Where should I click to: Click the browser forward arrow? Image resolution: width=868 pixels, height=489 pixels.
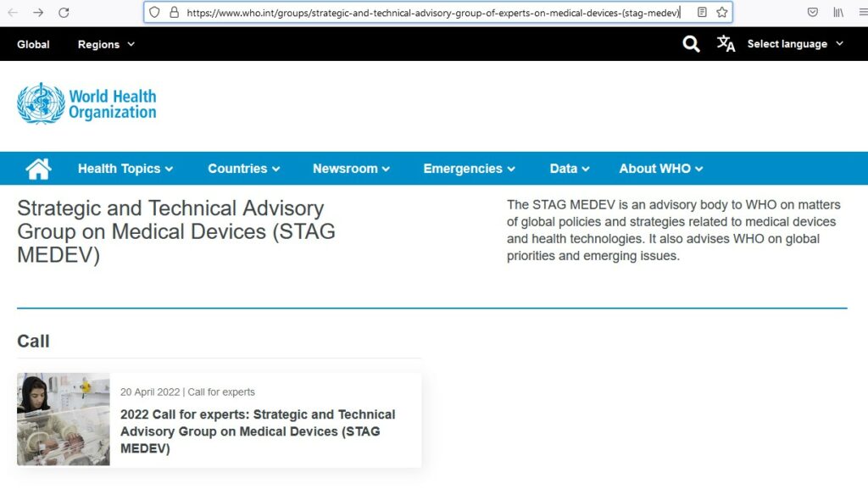coord(38,13)
